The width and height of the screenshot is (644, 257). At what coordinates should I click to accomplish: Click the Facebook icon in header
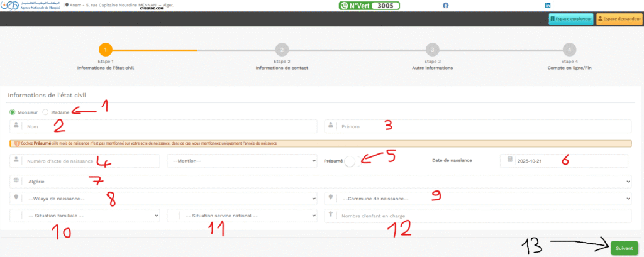[x=446, y=5]
